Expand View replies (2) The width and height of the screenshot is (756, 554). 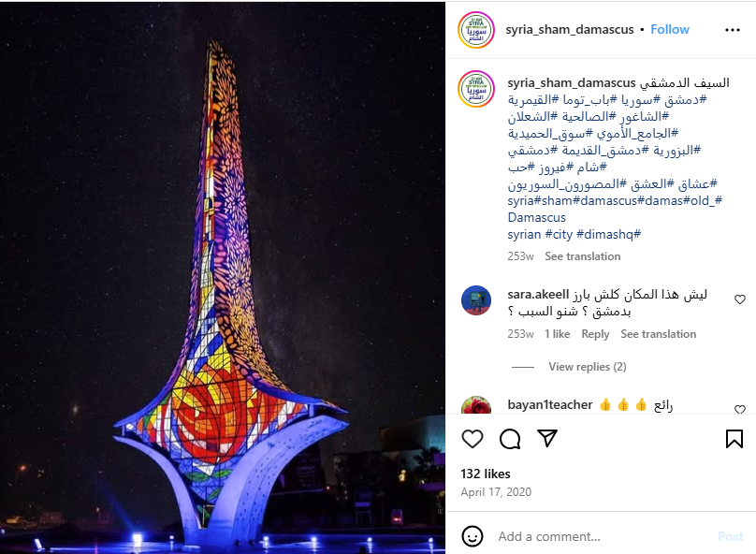pos(588,367)
